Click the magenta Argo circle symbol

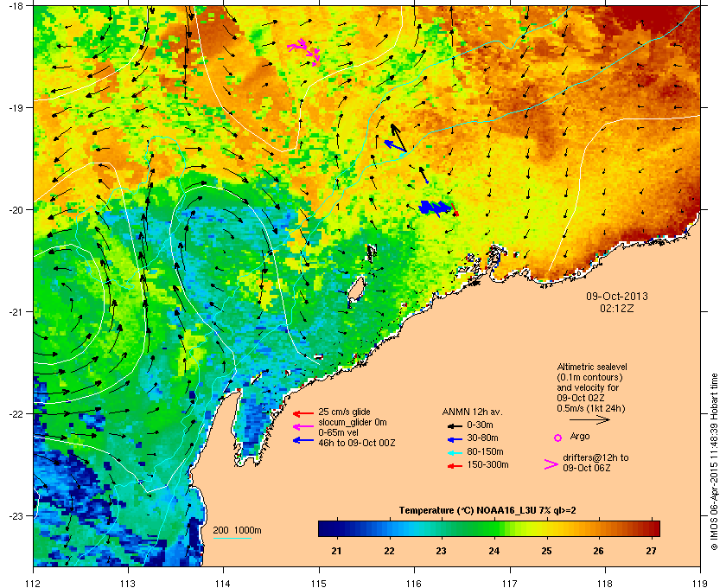click(558, 438)
